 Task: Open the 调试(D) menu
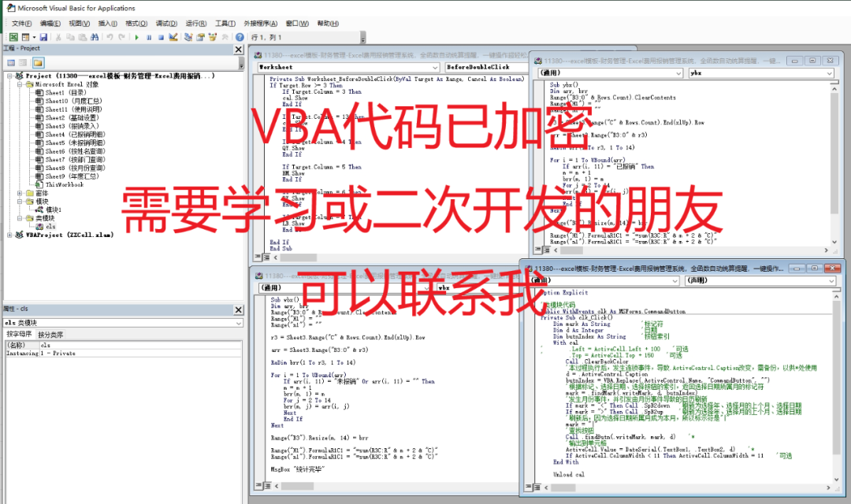[166, 24]
